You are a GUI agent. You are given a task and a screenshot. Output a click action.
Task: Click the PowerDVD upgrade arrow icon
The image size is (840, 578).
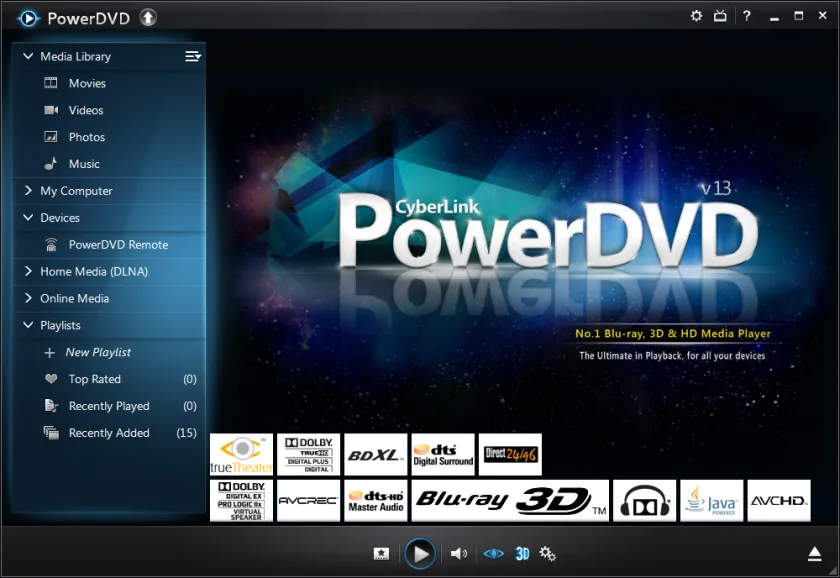[x=148, y=18]
